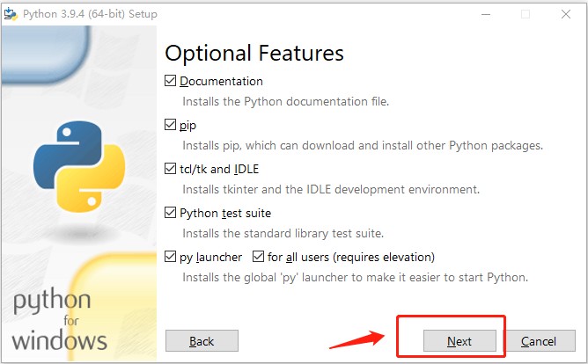Click "Installs the Python documentation file." text

[x=286, y=101]
